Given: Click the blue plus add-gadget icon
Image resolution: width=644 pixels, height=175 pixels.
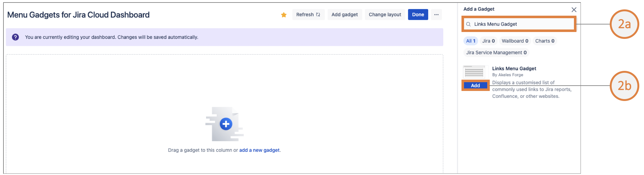Looking at the screenshot, I should coord(226,124).
